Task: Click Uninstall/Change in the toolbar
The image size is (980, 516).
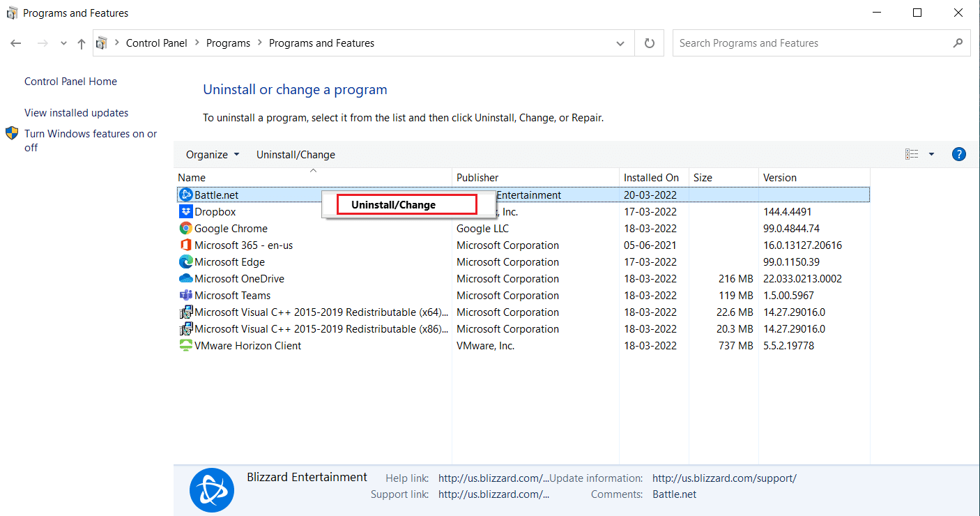Action: (296, 154)
